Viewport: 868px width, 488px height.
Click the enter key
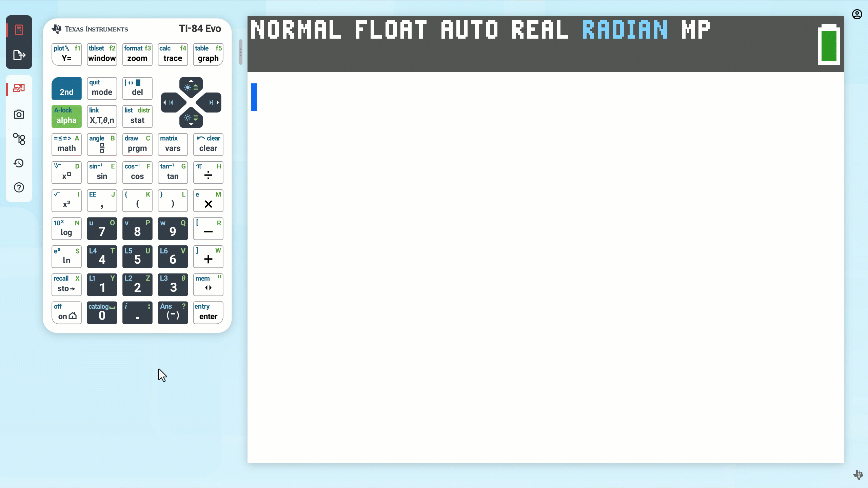208,313
